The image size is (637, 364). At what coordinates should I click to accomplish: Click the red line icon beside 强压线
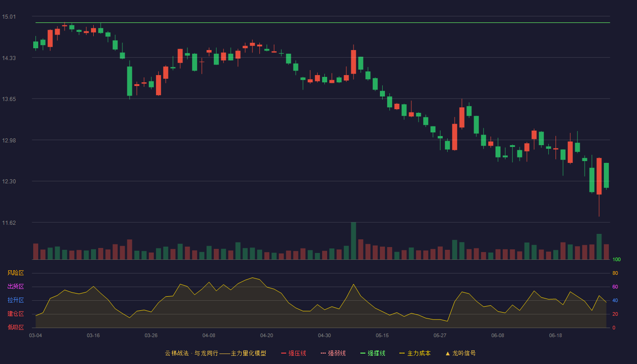tap(284, 353)
